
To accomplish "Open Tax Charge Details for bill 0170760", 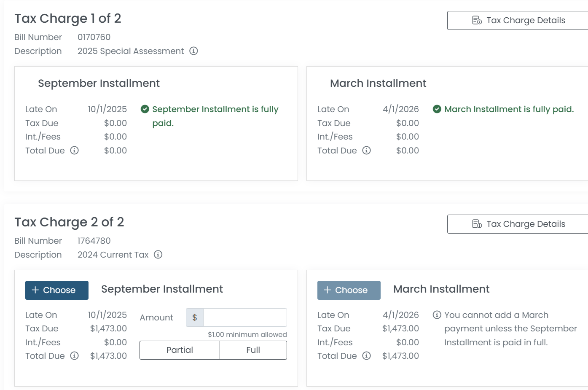I will click(518, 20).
